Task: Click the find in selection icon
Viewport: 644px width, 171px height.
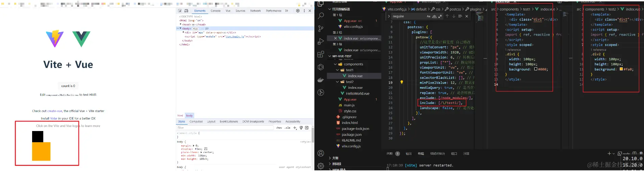Action: click(x=460, y=16)
